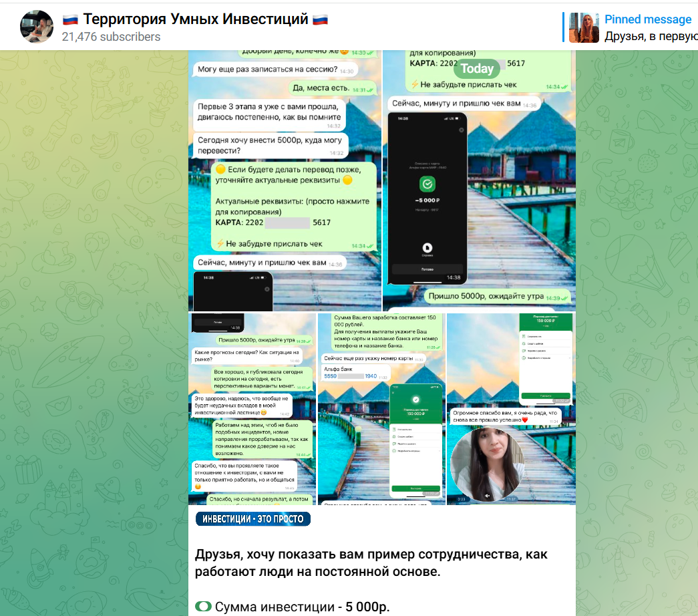698x616 pixels.
Task: Click the Russian flag emoji after channel title
Action: (321, 19)
